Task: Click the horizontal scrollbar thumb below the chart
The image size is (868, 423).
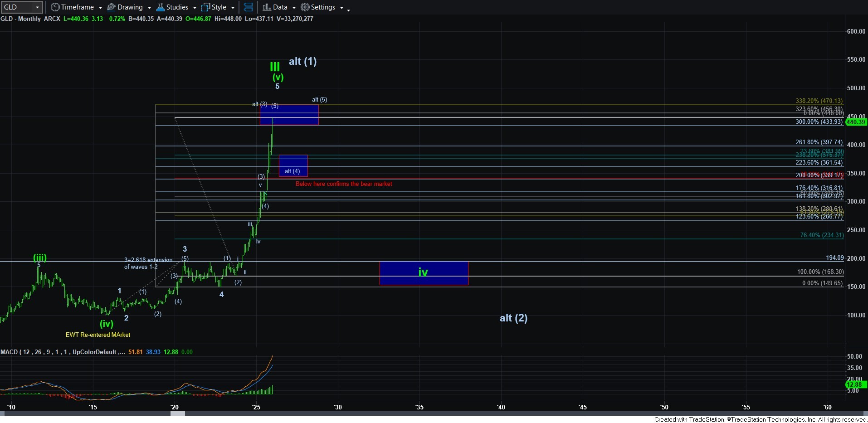Action: tap(177, 413)
